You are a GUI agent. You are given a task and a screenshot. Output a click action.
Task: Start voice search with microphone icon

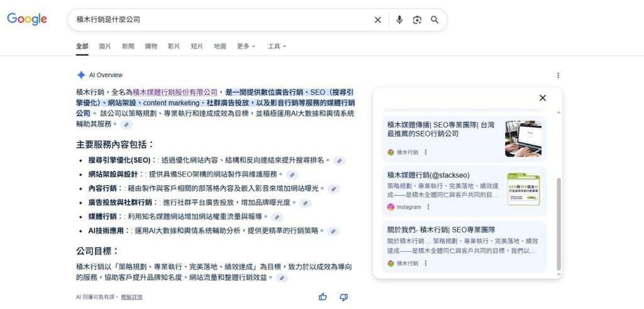(x=399, y=20)
